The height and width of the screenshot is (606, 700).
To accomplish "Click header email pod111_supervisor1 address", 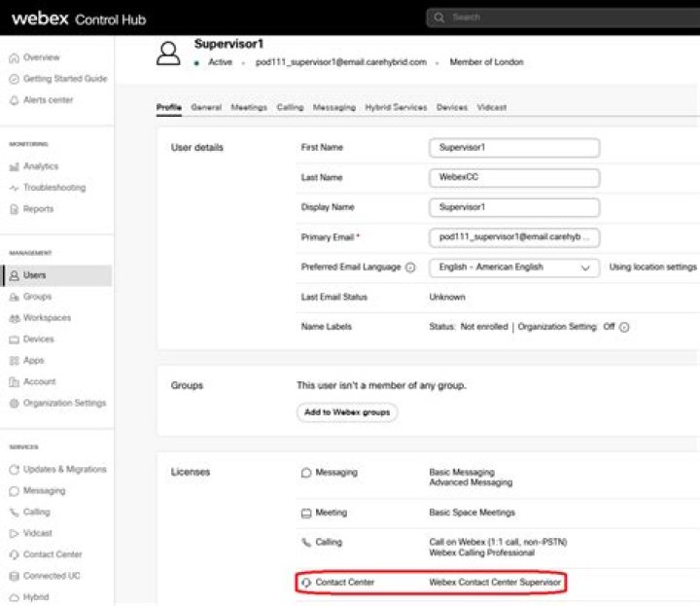I will [x=340, y=62].
